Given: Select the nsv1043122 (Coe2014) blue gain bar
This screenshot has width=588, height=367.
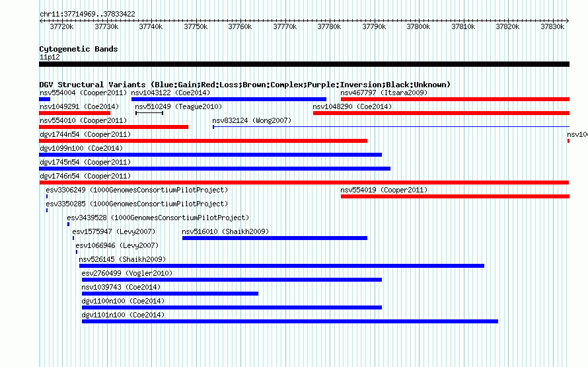Looking at the screenshot, I should click(x=229, y=99).
